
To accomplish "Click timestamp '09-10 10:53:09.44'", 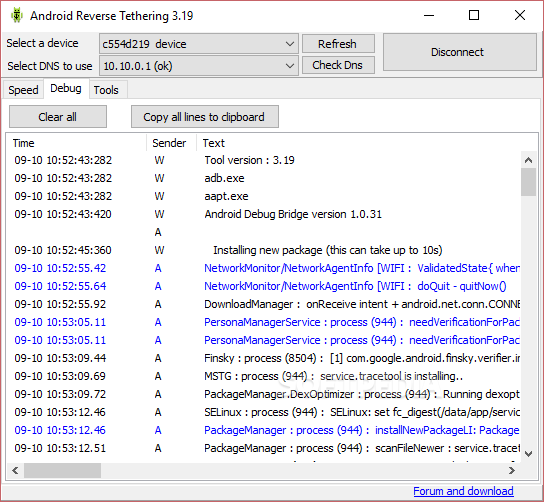I will [x=60, y=358].
